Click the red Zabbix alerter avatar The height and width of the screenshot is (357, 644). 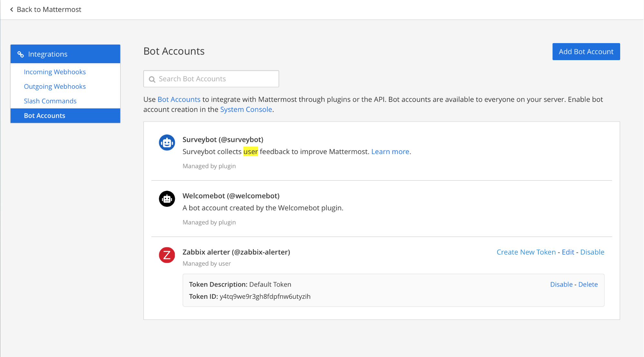(x=167, y=255)
